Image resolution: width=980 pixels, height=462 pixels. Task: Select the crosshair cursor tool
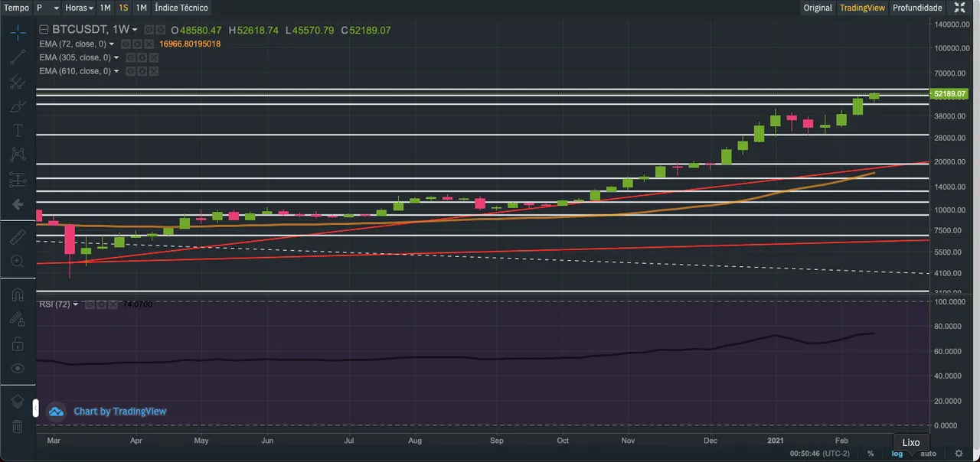point(18,33)
